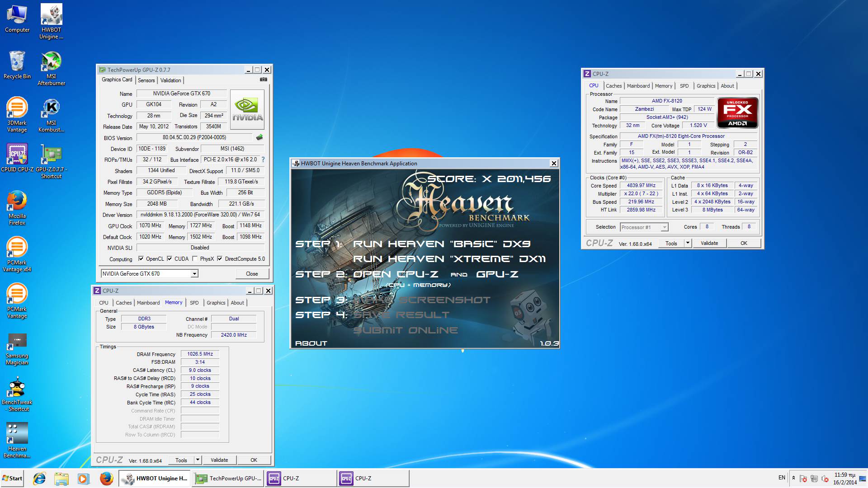Screen dimensions: 868x488
Task: Open PCMark Vantage desktop shortcut
Action: coord(17,301)
